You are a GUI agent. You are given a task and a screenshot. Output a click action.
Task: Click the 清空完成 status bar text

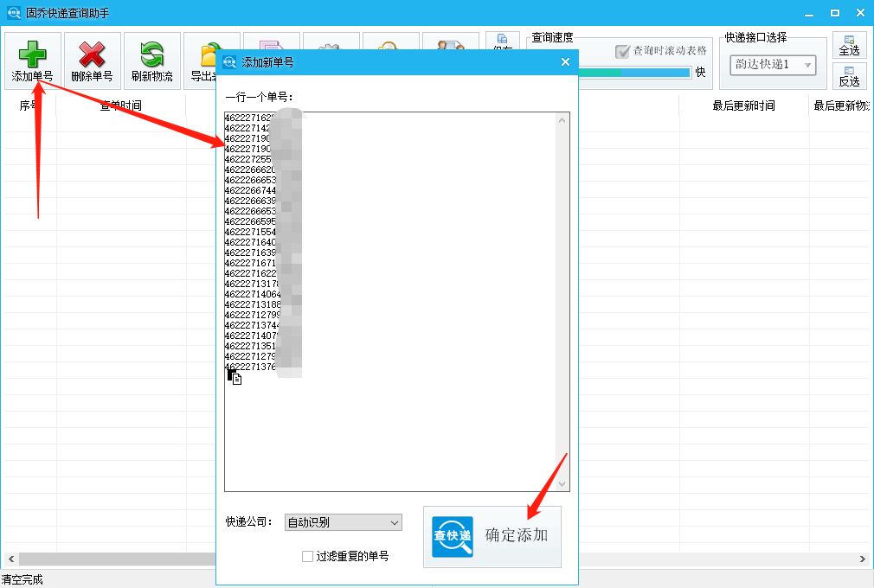pos(22,579)
